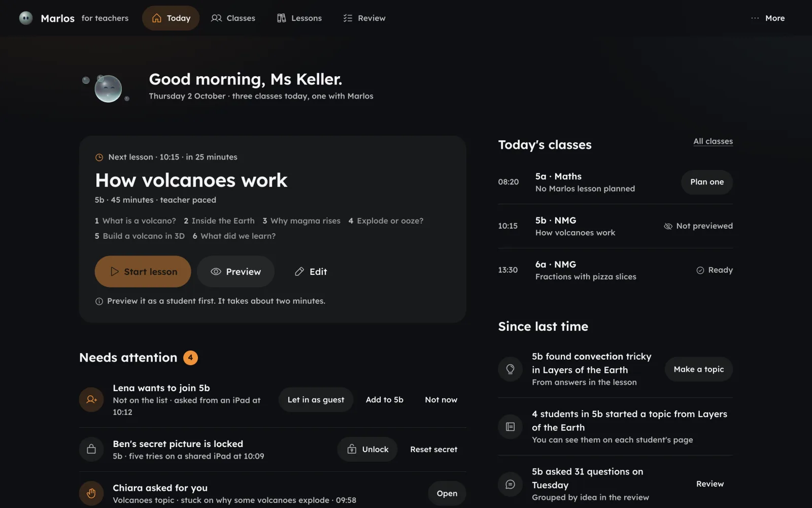Click the lightbulb icon for convection insight
812x508 pixels.
511,369
